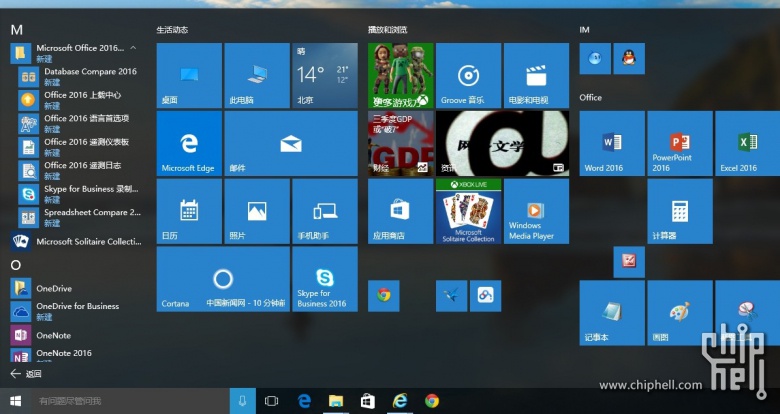Activate the Cortana microphone button

243,401
